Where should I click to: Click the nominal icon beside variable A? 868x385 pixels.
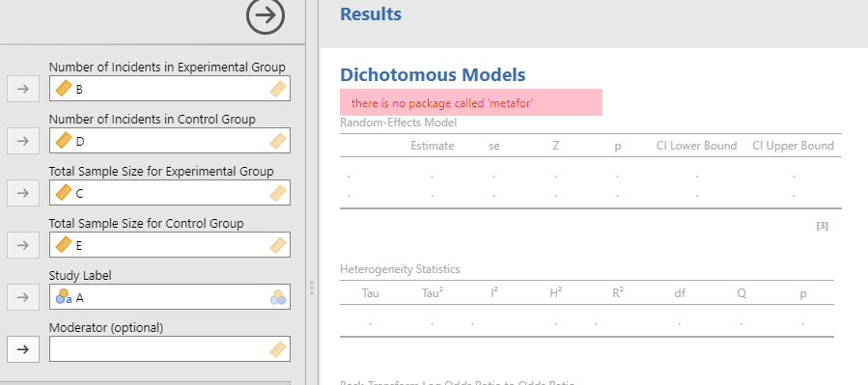[64, 297]
